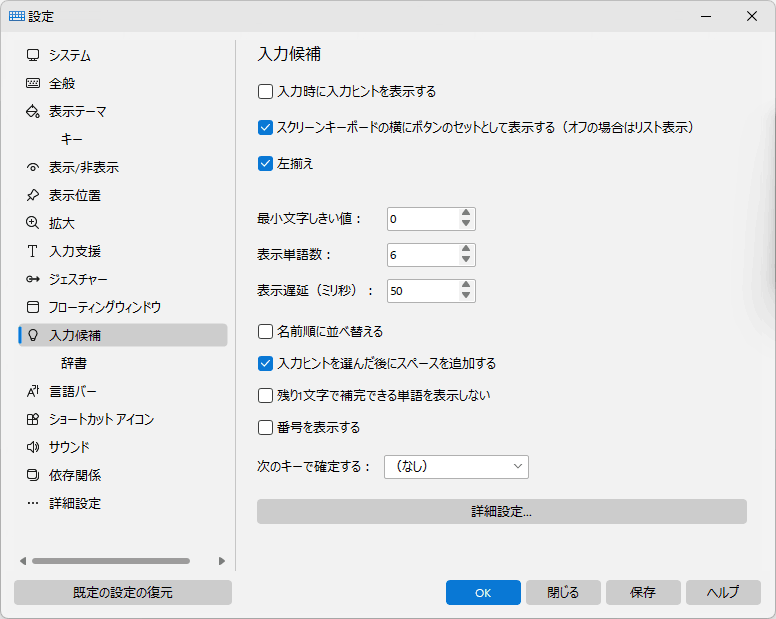Select キー under 表示テーマ

click(71, 140)
